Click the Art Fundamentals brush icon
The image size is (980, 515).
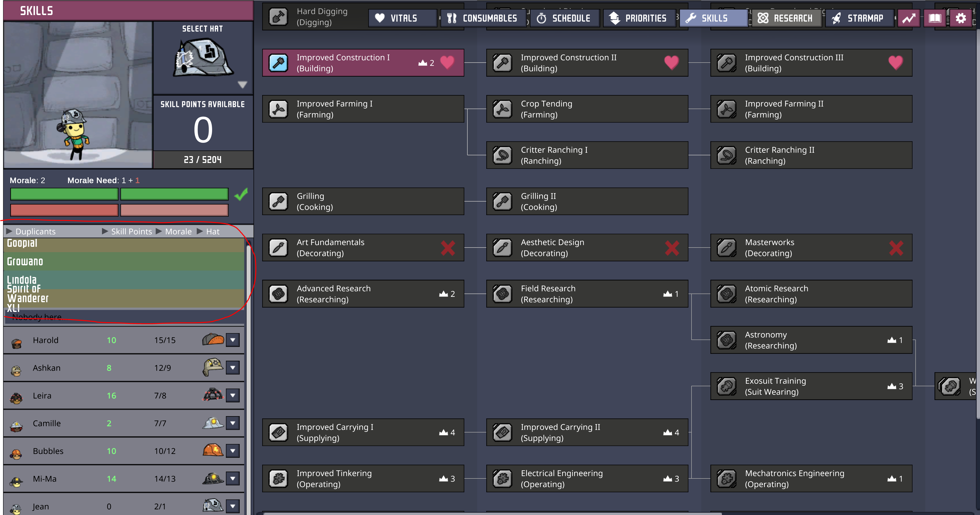tap(279, 248)
